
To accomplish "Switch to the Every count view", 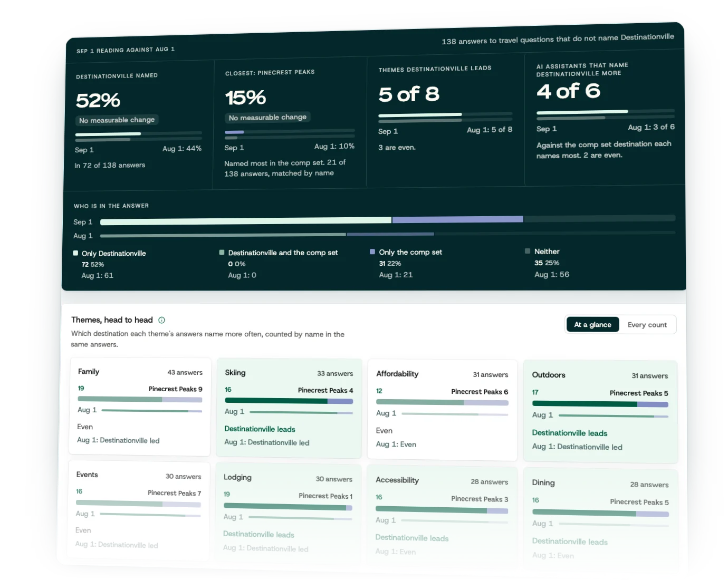I will click(x=647, y=325).
